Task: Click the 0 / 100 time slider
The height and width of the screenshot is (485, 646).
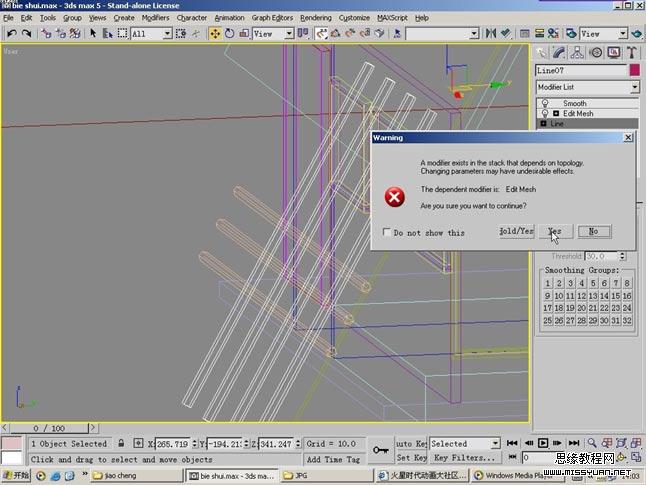Action: coord(49,428)
